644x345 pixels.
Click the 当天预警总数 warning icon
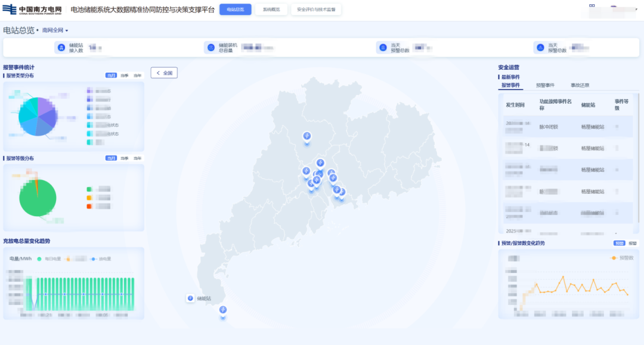[382, 48]
